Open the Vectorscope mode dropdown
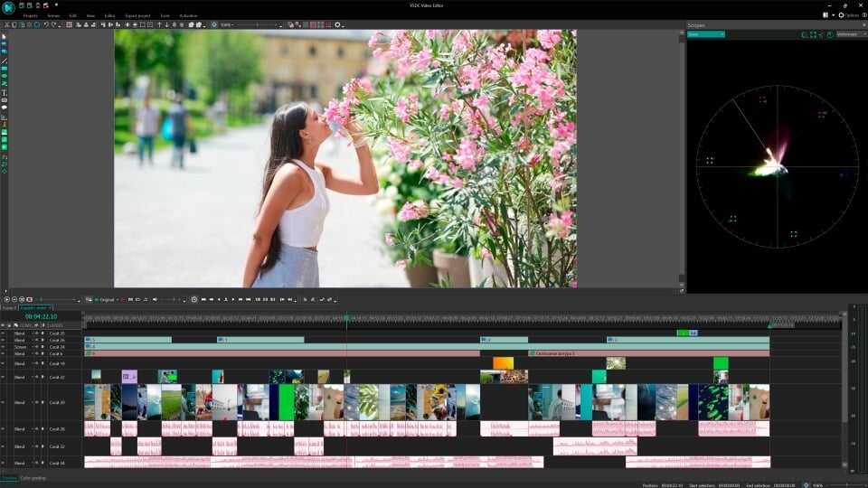Viewport: 868px width, 488px height. [848, 34]
